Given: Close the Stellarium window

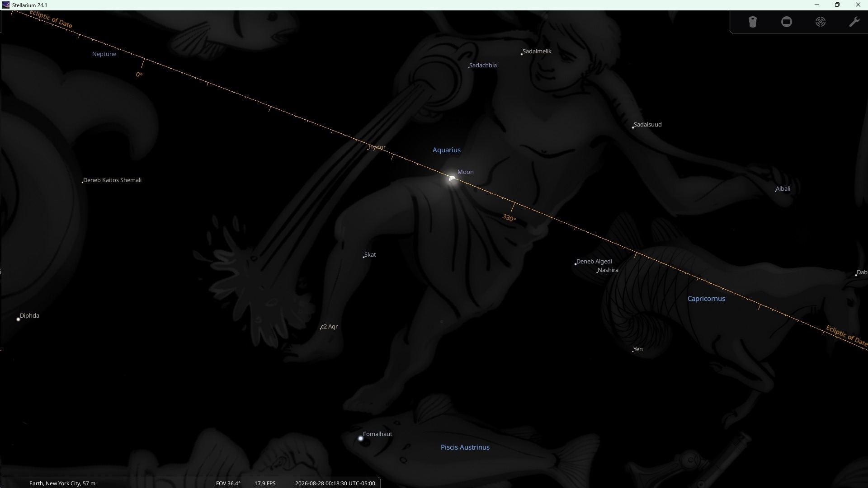Looking at the screenshot, I should point(858,5).
